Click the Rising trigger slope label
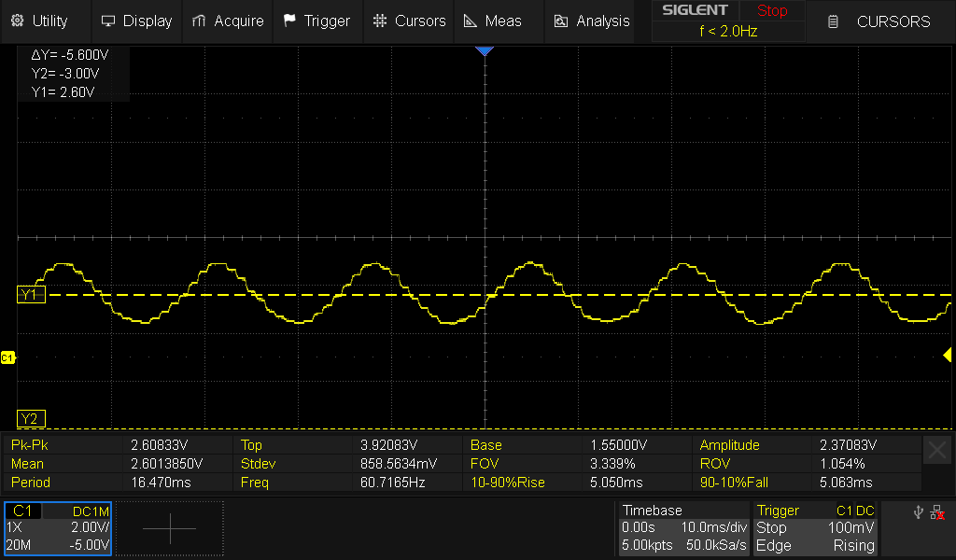956x560 pixels. click(853, 545)
